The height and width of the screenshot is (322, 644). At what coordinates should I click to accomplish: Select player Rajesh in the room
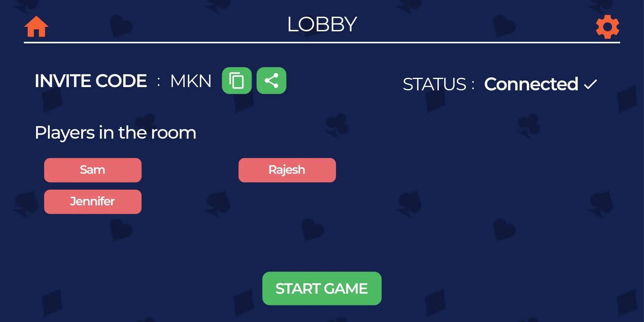pos(287,170)
